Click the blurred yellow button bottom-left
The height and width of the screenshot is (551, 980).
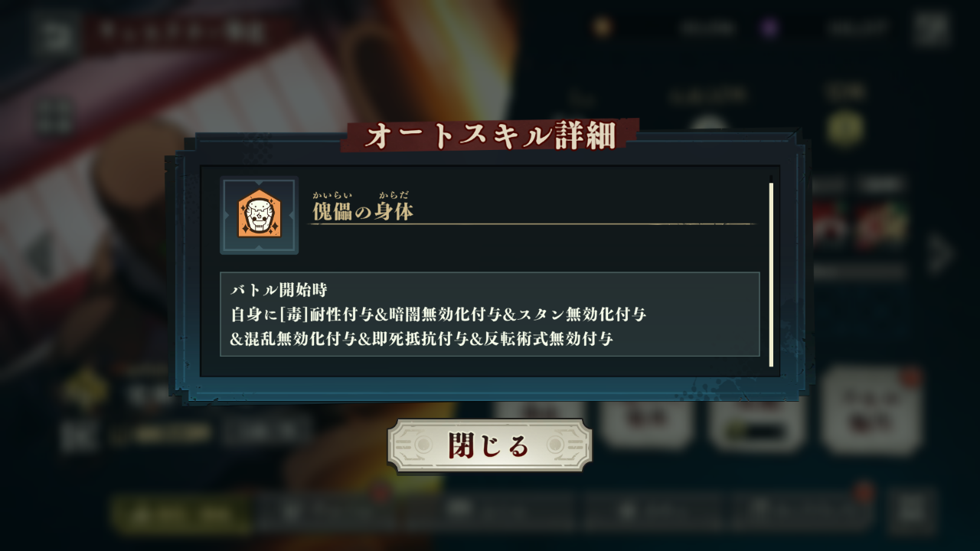point(180,514)
